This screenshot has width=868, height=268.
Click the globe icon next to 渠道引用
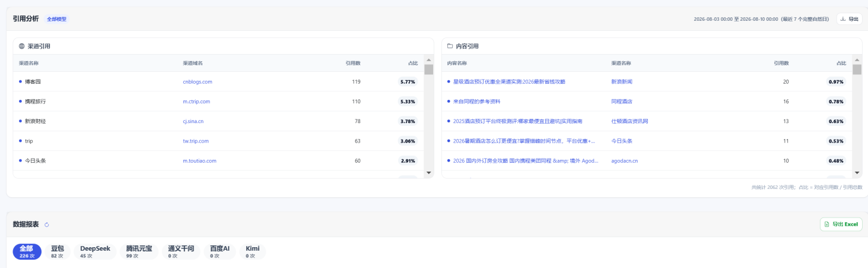(x=22, y=46)
